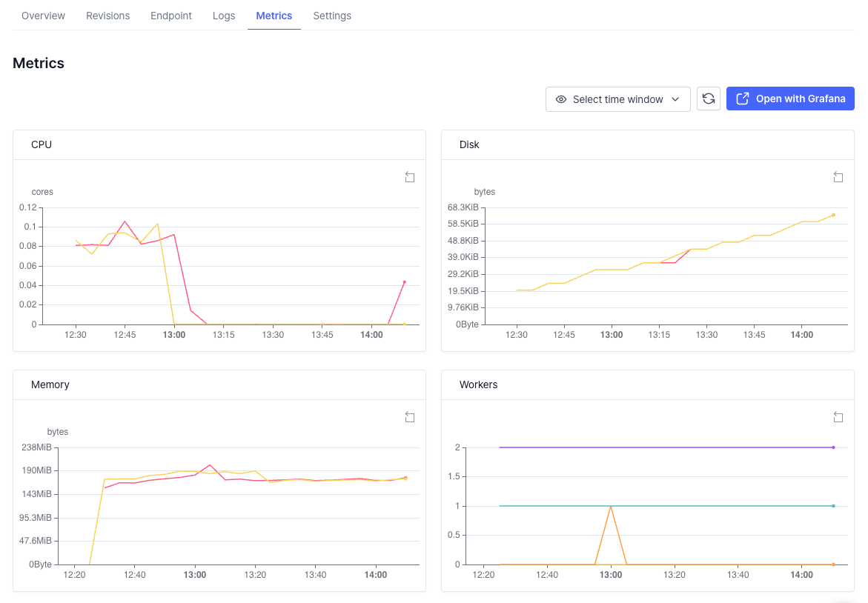Switch to the Revisions tab
This screenshot has width=868, height=603.
point(108,16)
